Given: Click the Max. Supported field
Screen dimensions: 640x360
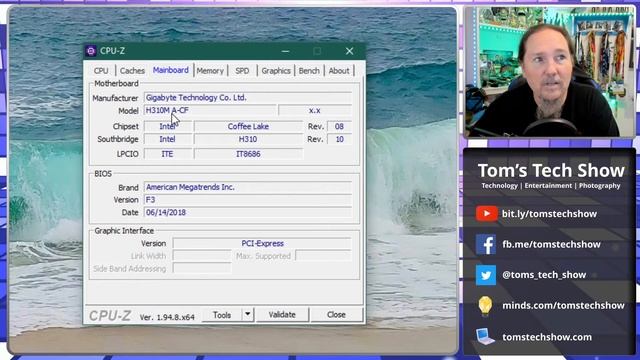Looking at the screenshot, I should (x=323, y=256).
